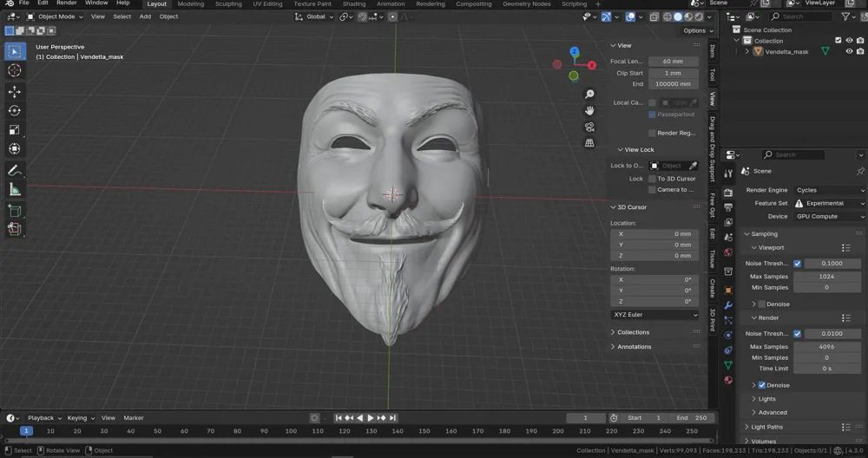868x458 pixels.
Task: Toggle Lock To 3D Cursor checkbox
Action: pos(652,179)
